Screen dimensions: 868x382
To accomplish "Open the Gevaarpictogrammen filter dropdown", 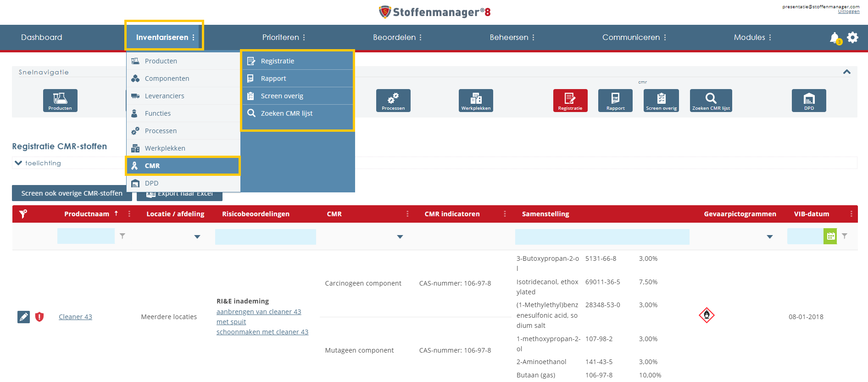I will click(x=769, y=237).
